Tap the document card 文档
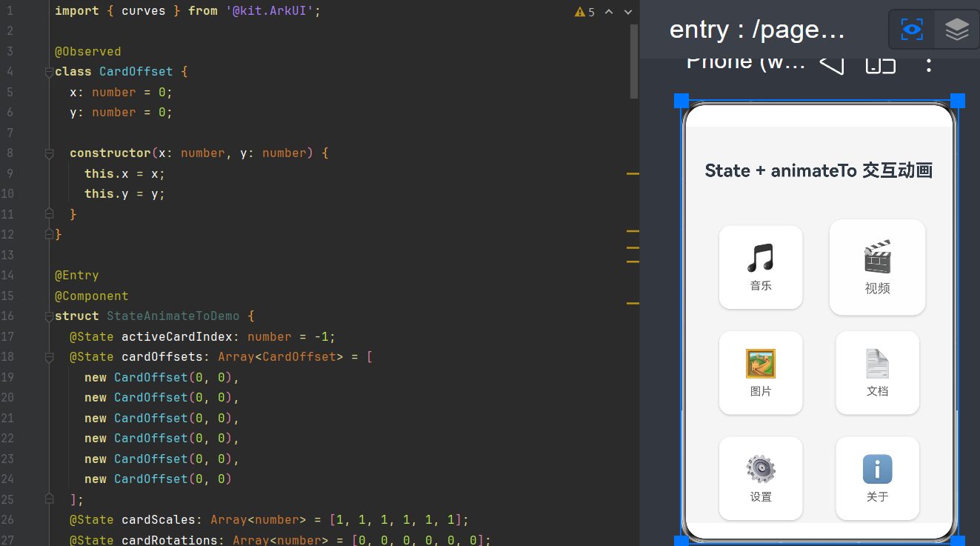Viewport: 980px width, 546px height. (877, 373)
